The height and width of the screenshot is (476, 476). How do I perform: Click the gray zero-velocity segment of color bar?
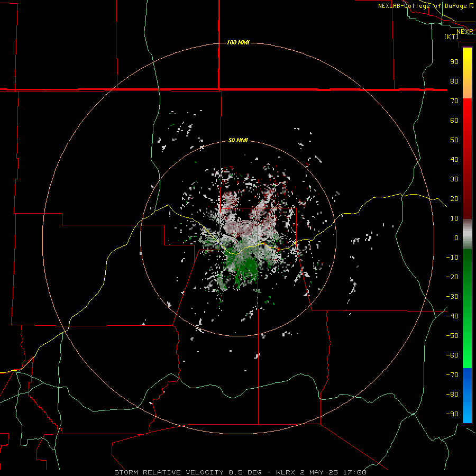pos(467,234)
